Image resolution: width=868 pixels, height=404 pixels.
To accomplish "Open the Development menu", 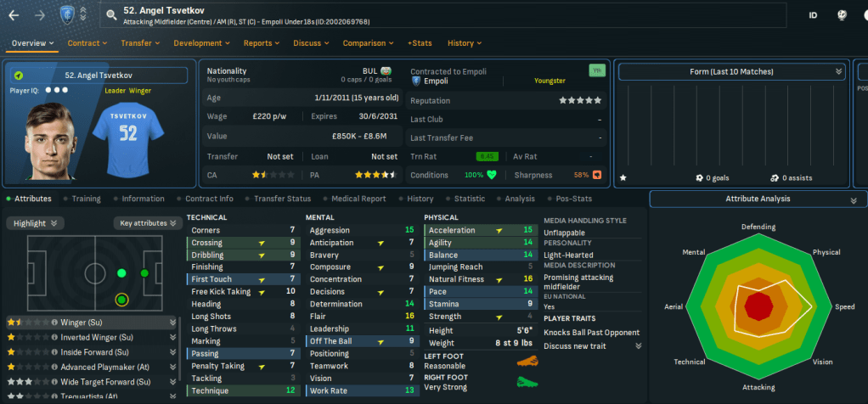I will tap(202, 42).
